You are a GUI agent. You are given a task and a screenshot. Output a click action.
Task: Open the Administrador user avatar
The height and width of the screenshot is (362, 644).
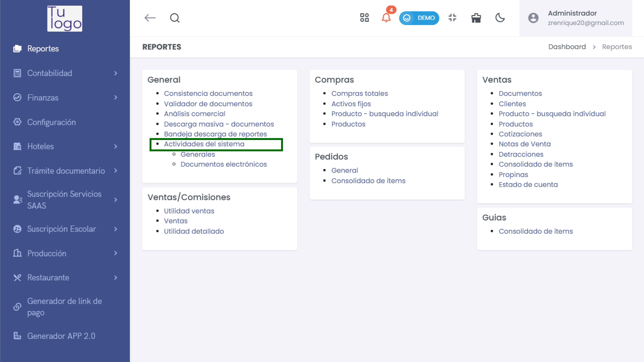click(533, 18)
